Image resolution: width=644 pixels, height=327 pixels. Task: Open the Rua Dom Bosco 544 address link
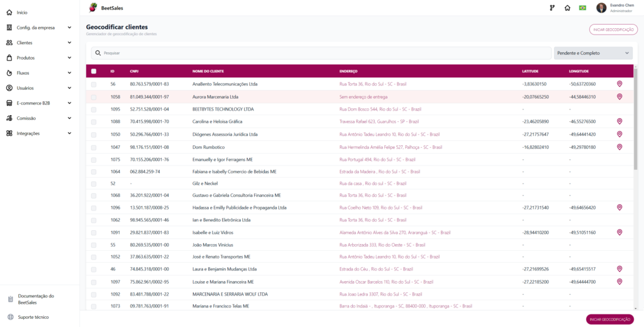point(380,109)
